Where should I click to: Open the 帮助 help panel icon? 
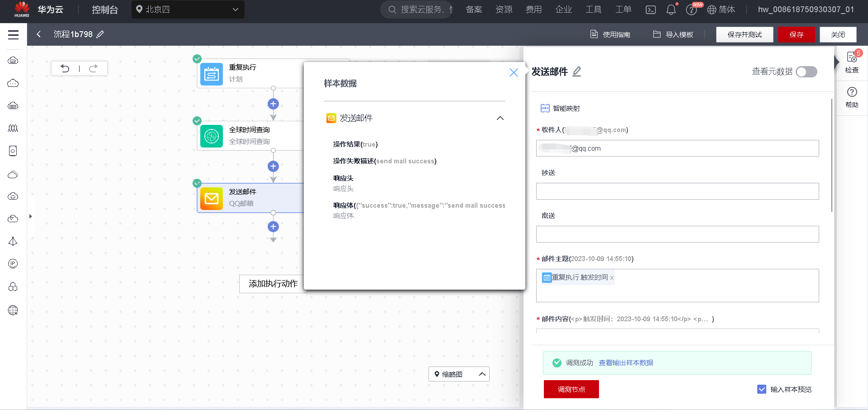(852, 95)
